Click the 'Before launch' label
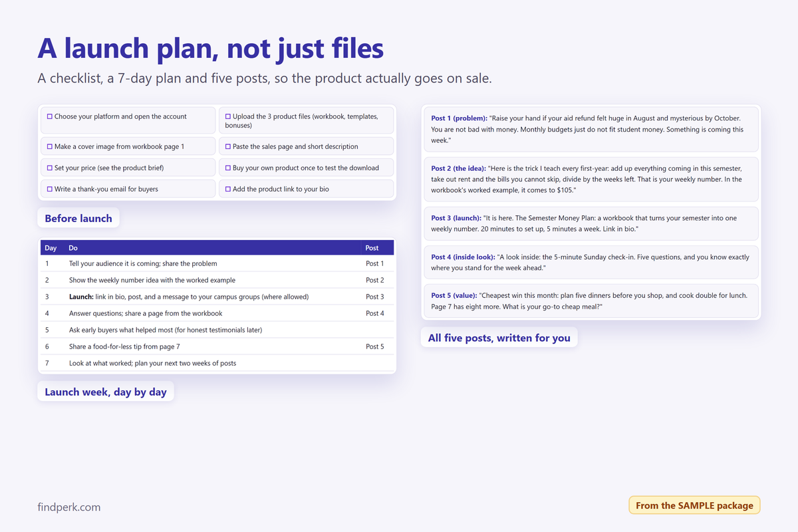This screenshot has height=532, width=798. 78,218
